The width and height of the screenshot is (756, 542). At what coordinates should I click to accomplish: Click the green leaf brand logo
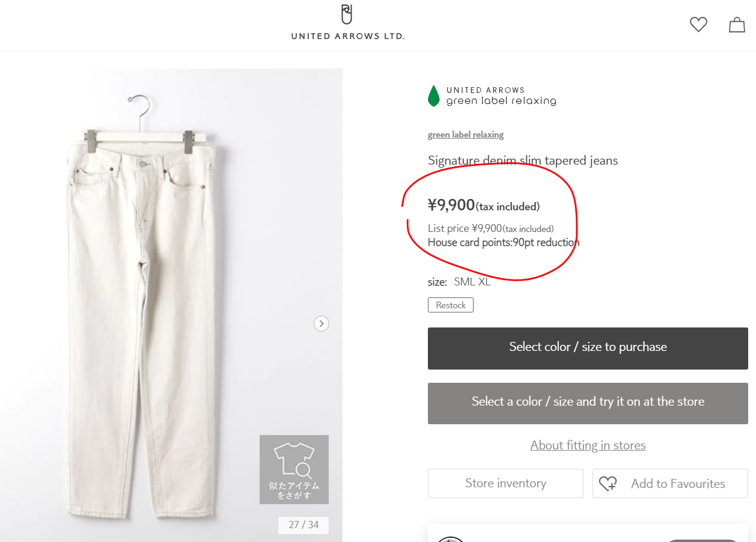coord(433,96)
